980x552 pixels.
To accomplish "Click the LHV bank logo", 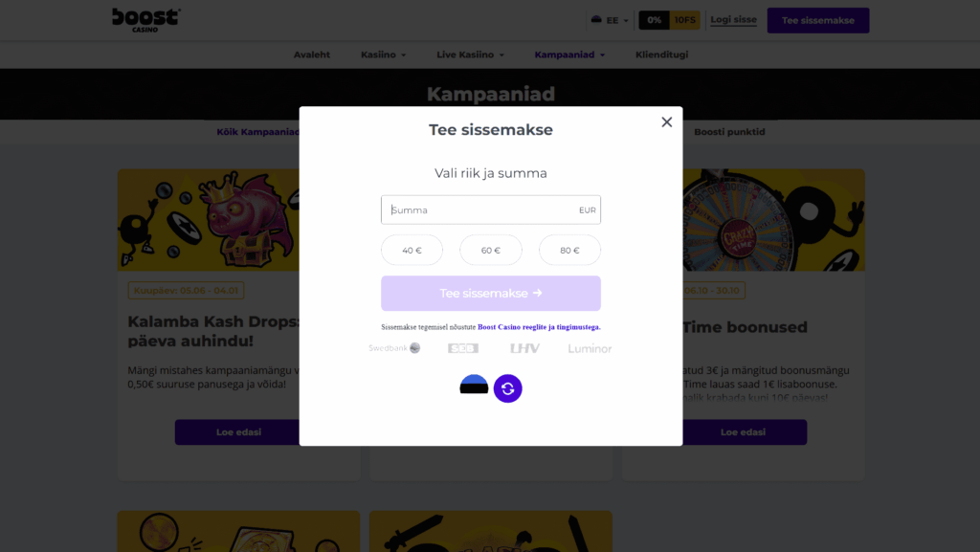I will 524,348.
